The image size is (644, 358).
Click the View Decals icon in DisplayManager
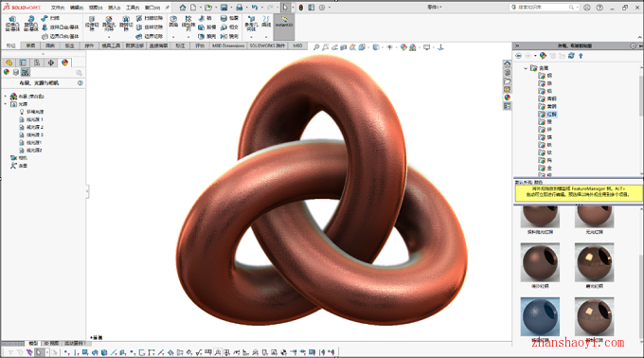(16, 72)
